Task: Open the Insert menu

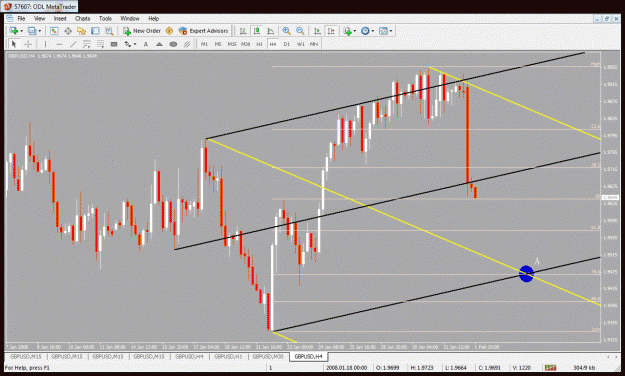Action: click(x=60, y=18)
